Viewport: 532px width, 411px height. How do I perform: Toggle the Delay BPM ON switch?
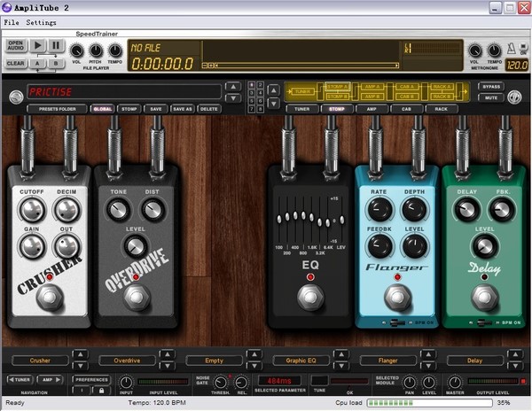click(484, 323)
